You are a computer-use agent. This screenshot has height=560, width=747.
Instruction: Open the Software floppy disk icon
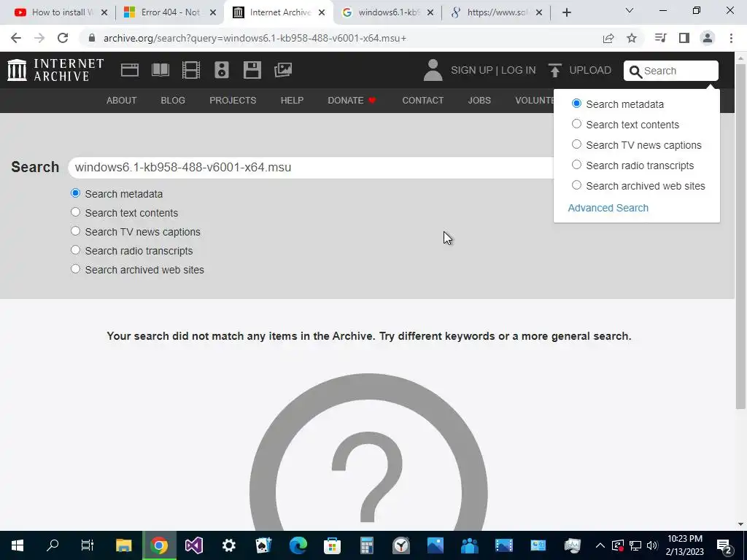coord(252,70)
